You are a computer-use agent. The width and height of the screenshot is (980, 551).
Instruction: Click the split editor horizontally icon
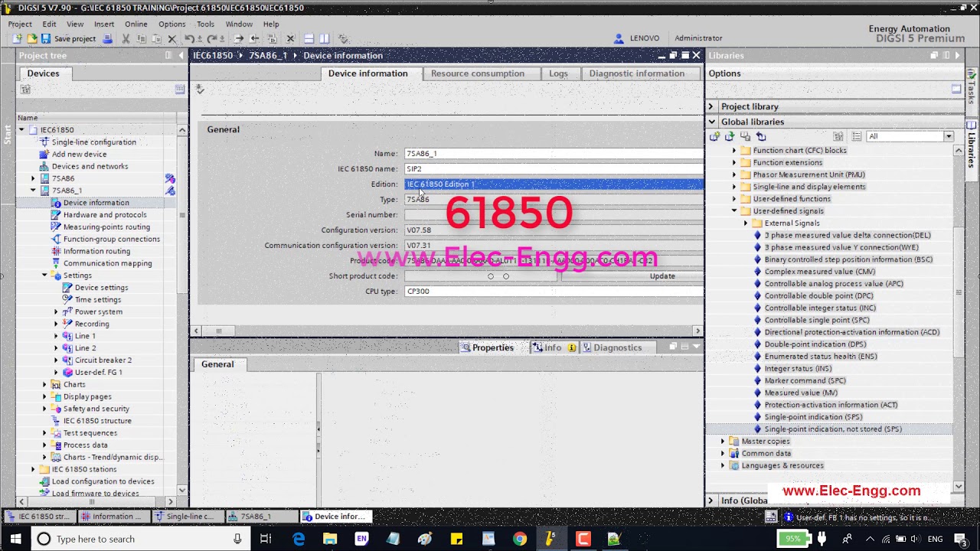tap(309, 38)
